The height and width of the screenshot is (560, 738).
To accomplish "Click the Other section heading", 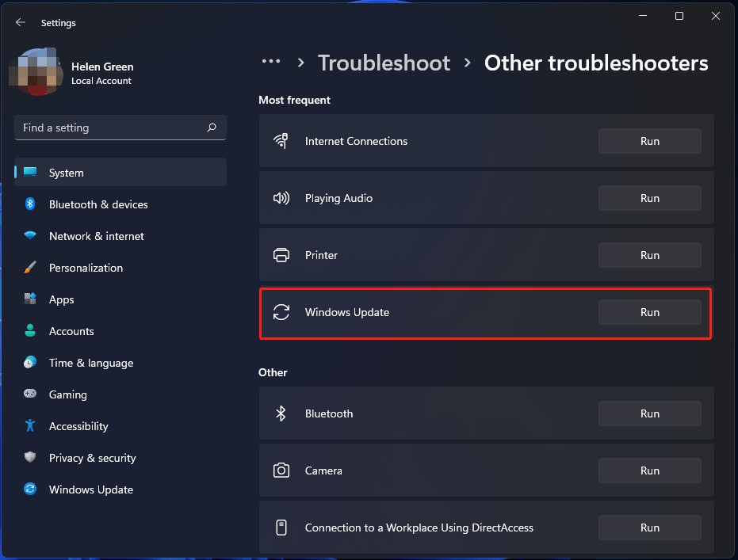I will 273,372.
